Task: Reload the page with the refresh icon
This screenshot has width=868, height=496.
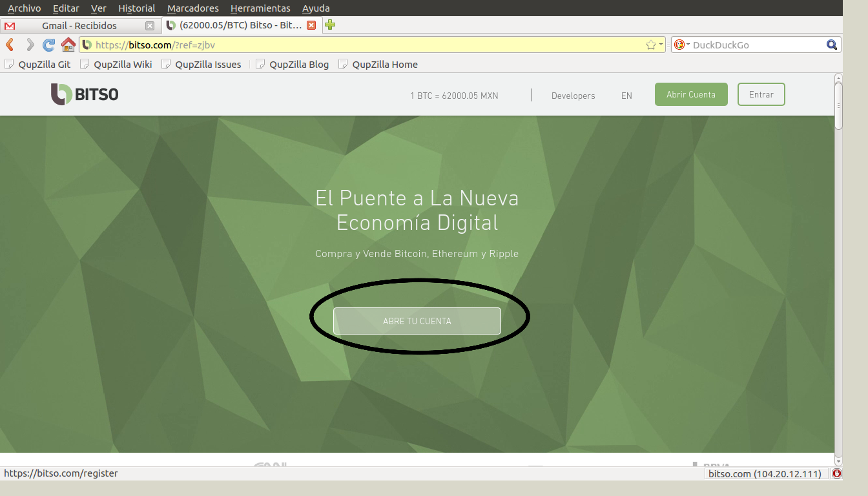Action: tap(48, 45)
